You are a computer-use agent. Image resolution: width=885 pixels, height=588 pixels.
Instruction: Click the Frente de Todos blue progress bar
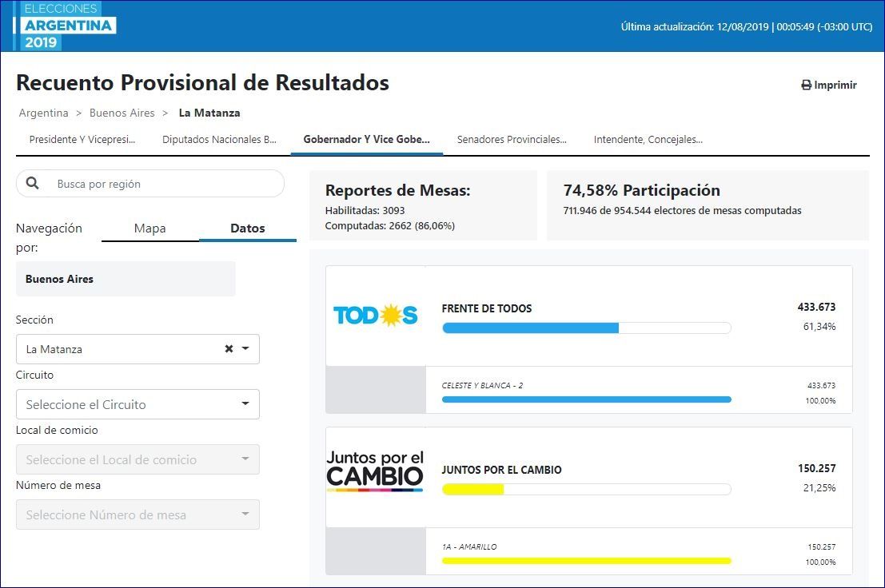[530, 328]
